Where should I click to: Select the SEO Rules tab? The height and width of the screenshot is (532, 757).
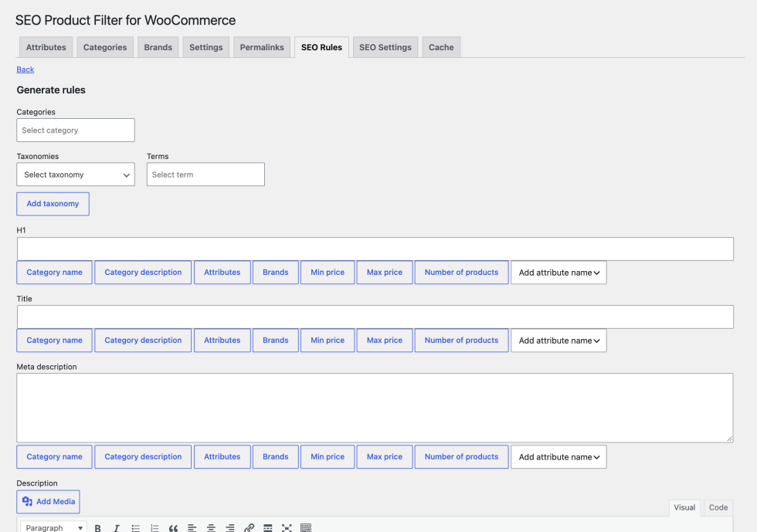[321, 47]
